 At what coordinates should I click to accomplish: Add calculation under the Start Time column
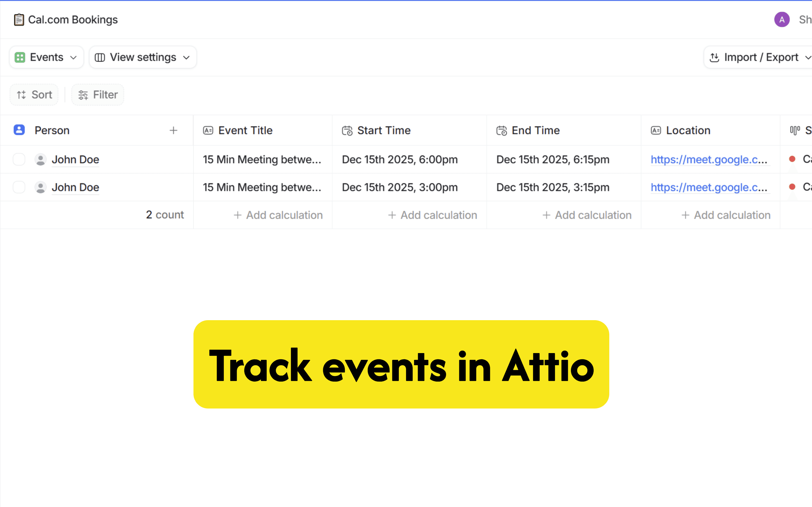click(x=433, y=215)
